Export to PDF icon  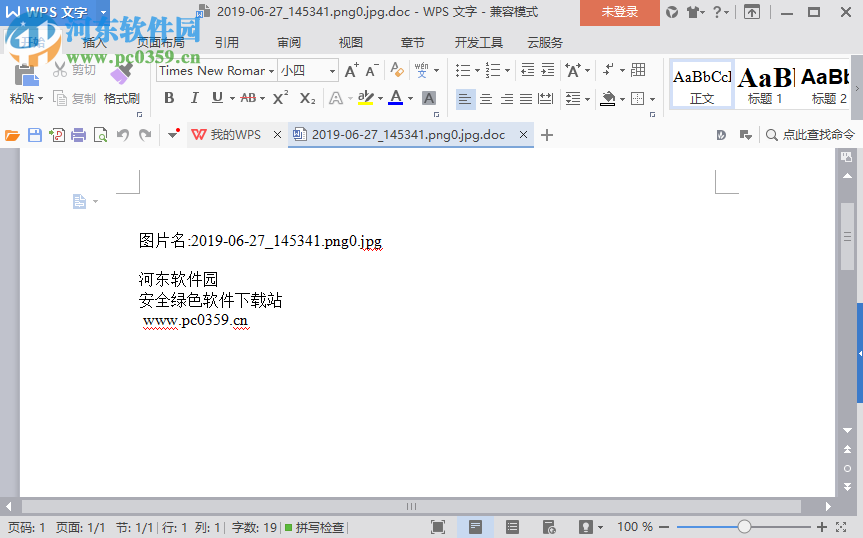coord(57,135)
